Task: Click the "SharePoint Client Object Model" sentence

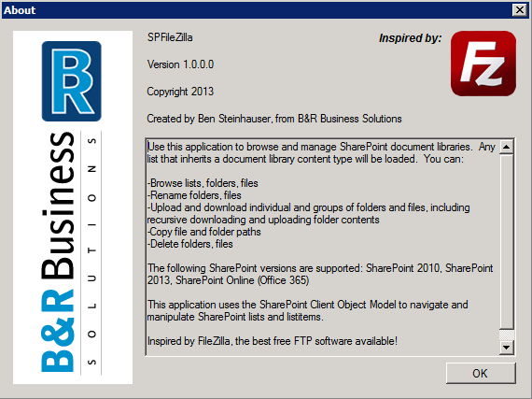Action: pos(308,305)
